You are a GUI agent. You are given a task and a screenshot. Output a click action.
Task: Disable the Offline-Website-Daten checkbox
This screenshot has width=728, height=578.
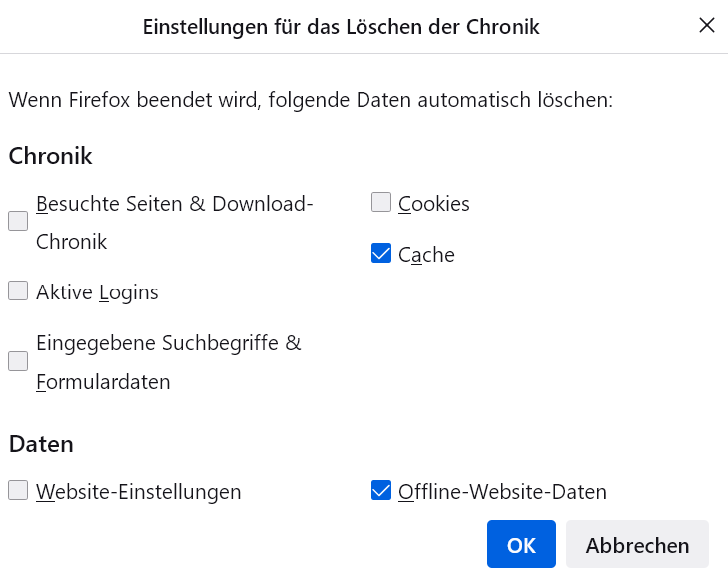[381, 490]
